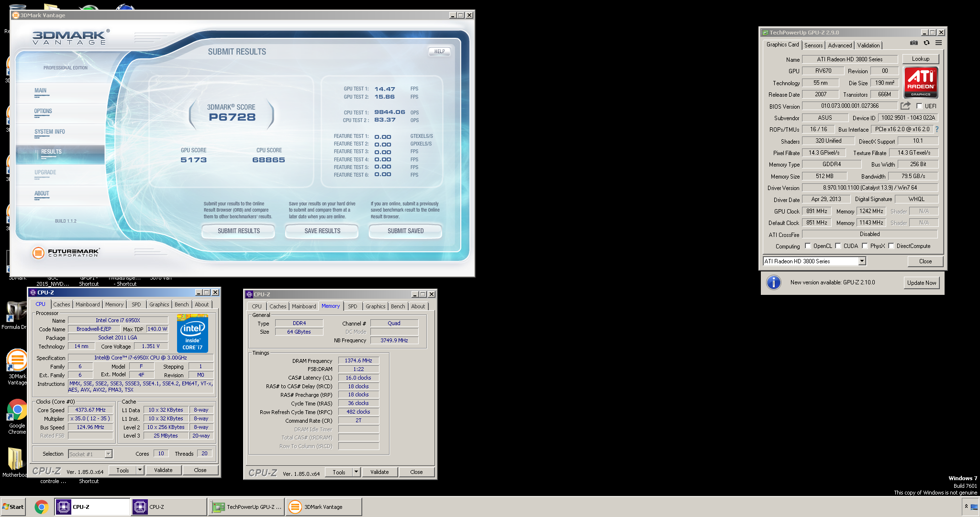
Task: Open SPD tab in right CPU-Z window
Action: 353,306
